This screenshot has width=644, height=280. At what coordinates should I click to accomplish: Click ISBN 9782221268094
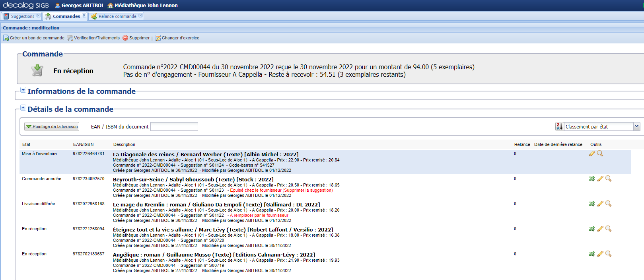89,229
